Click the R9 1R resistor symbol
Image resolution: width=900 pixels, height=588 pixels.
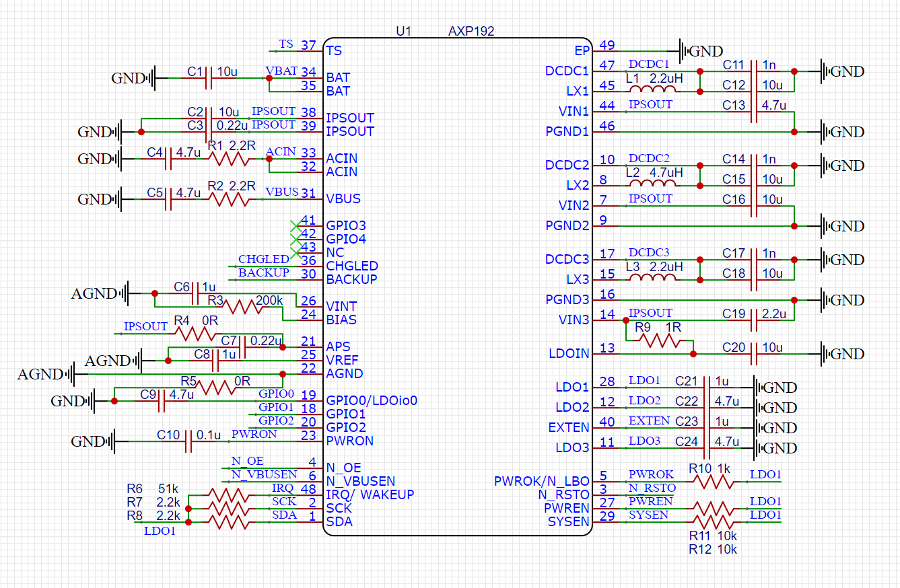pos(660,340)
